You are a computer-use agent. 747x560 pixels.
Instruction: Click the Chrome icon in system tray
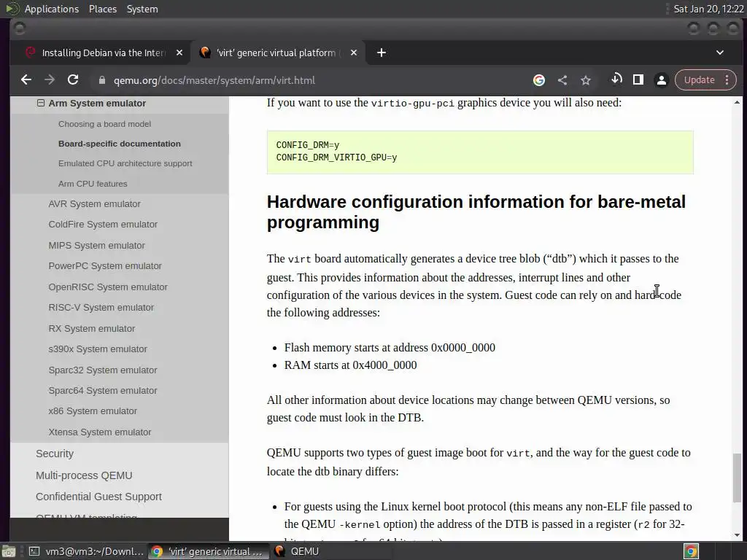(691, 551)
